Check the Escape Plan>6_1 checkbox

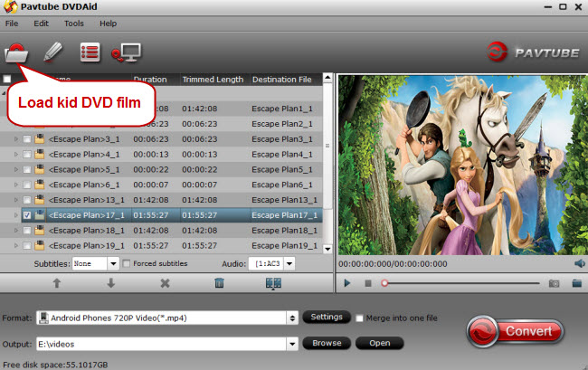[27, 185]
